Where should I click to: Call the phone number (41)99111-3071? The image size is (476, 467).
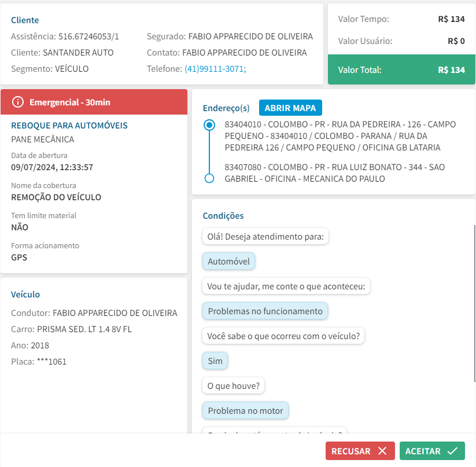[215, 69]
